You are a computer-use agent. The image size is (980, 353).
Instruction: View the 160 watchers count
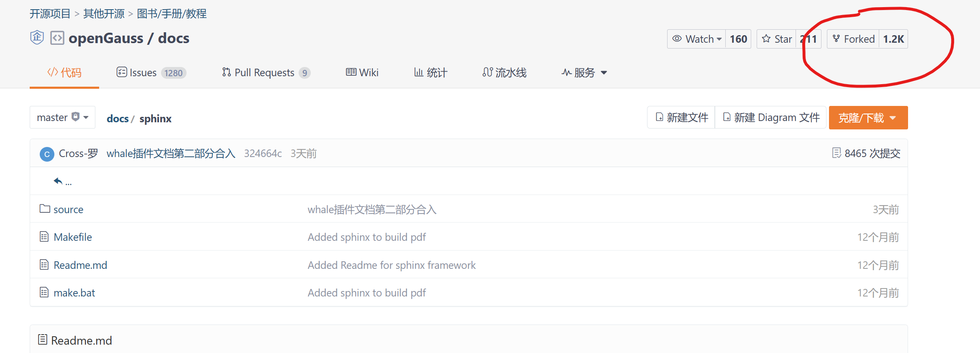click(738, 39)
